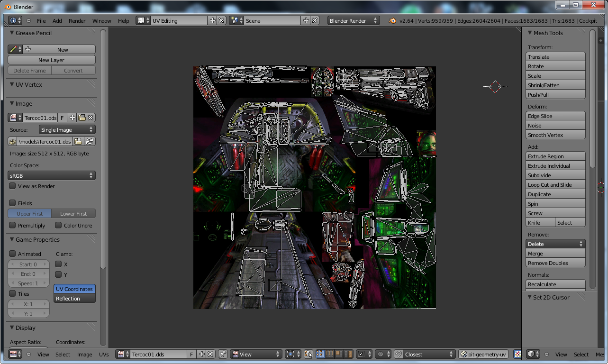Enable the Color Unpre checkbox

(x=59, y=225)
